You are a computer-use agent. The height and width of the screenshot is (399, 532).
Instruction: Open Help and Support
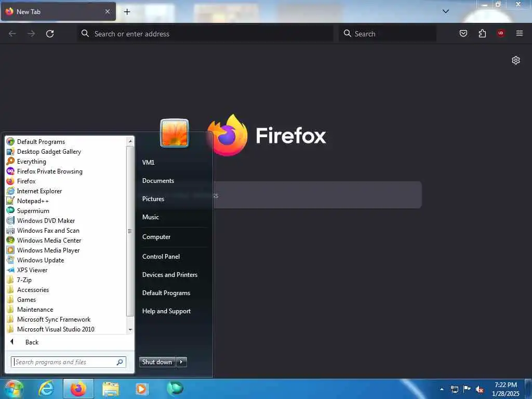point(166,311)
